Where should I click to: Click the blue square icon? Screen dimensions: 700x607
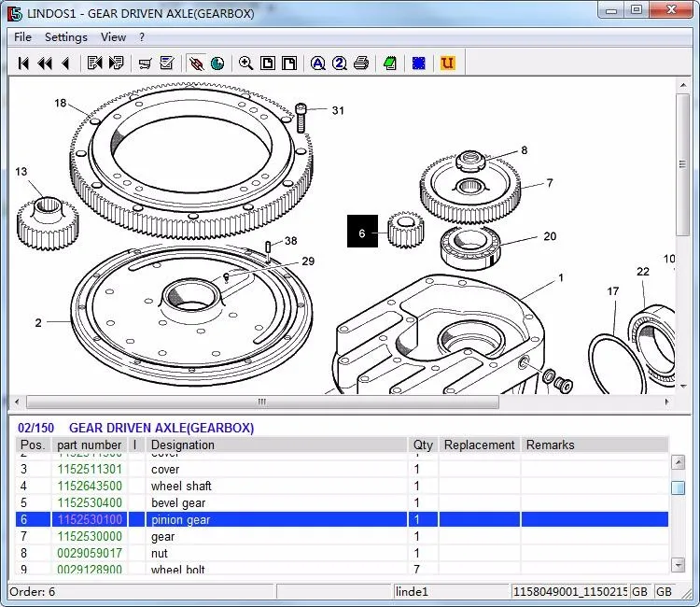point(419,63)
